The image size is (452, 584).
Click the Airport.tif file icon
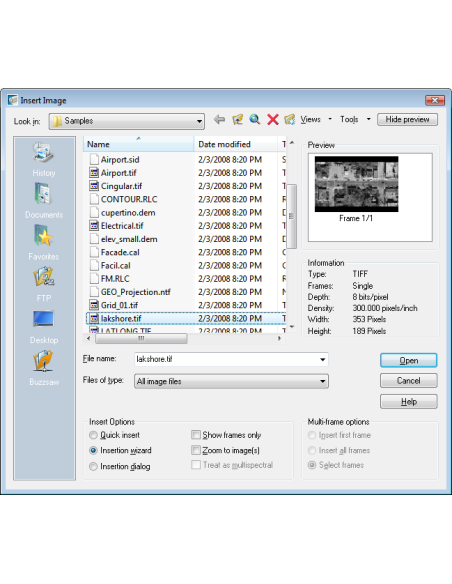click(x=94, y=173)
